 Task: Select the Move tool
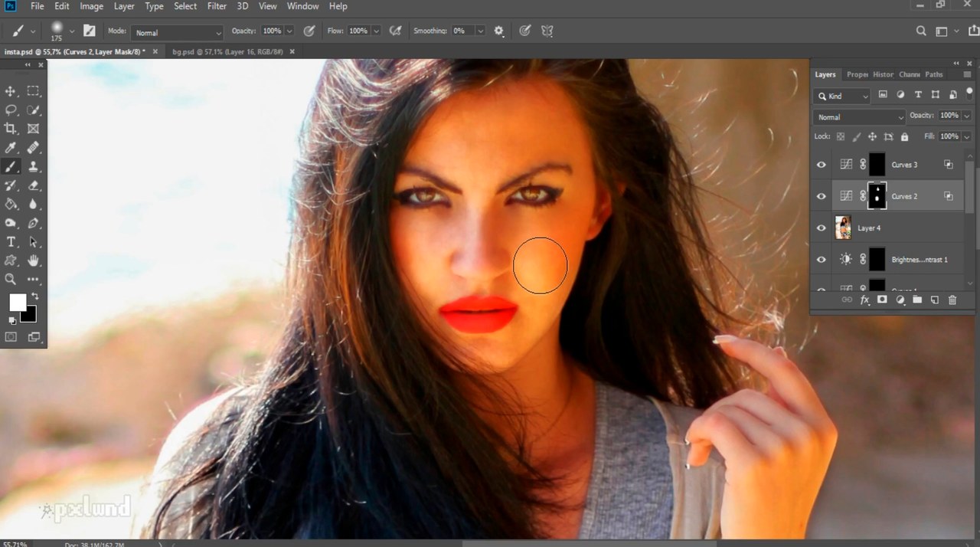[x=11, y=91]
